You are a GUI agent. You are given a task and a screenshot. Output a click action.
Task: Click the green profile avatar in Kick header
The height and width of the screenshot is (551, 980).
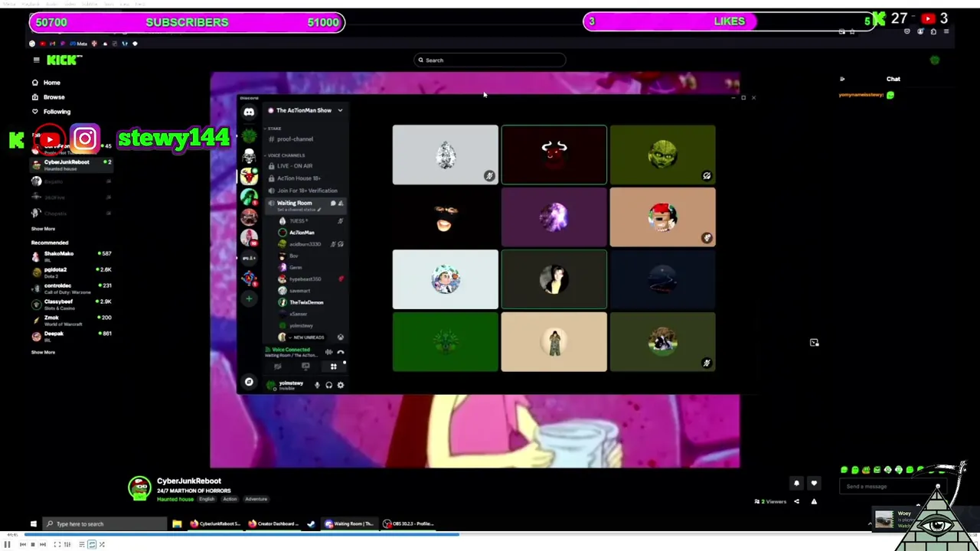pos(934,60)
